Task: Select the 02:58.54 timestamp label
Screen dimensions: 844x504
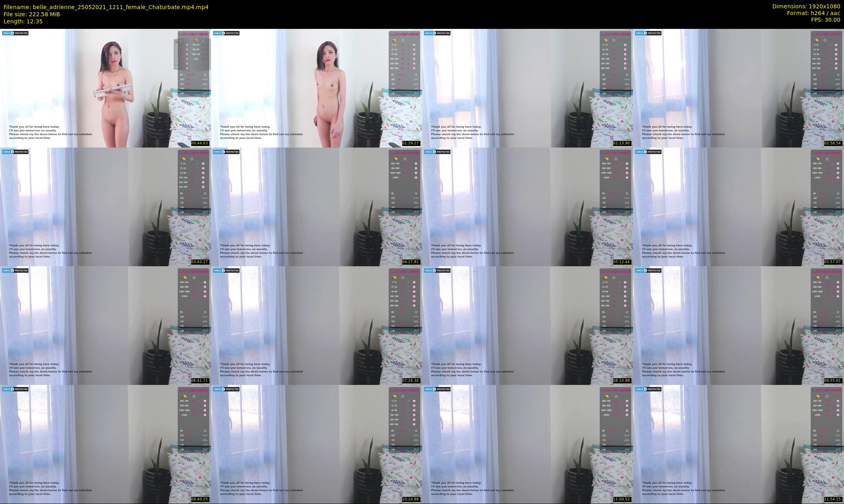Action: (833, 143)
